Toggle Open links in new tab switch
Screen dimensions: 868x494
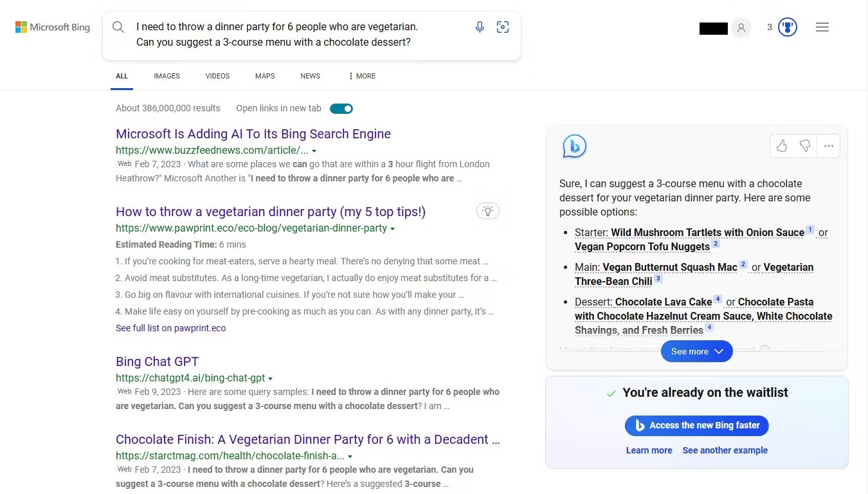(x=341, y=109)
